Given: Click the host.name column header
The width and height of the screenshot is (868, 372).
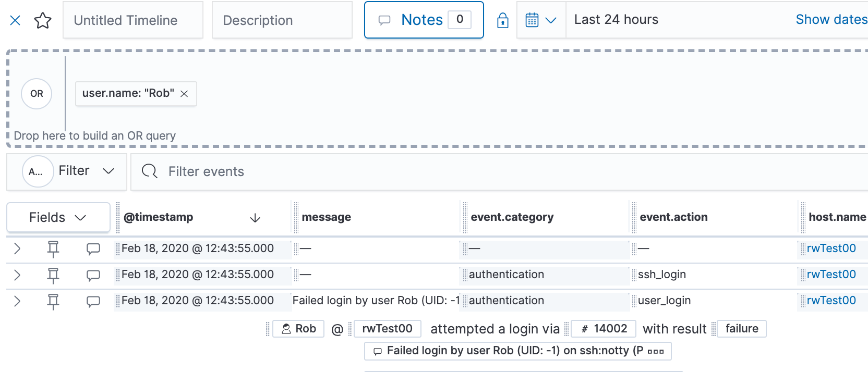Looking at the screenshot, I should pyautogui.click(x=838, y=217).
